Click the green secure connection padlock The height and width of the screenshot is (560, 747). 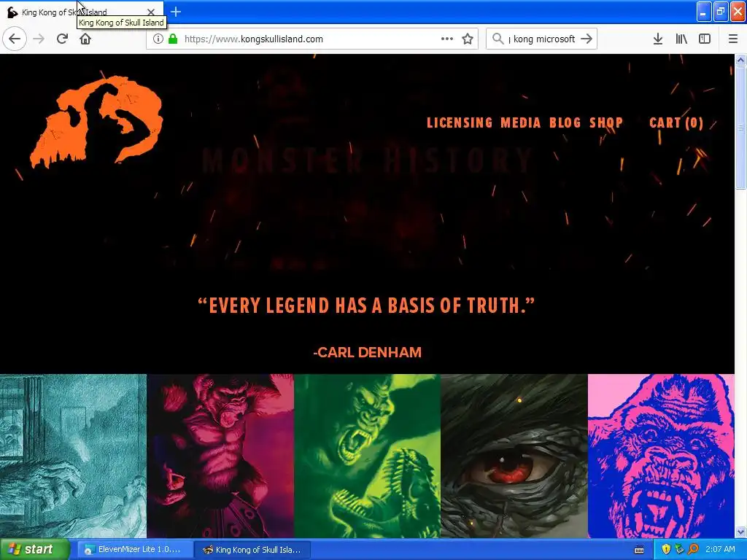(173, 39)
